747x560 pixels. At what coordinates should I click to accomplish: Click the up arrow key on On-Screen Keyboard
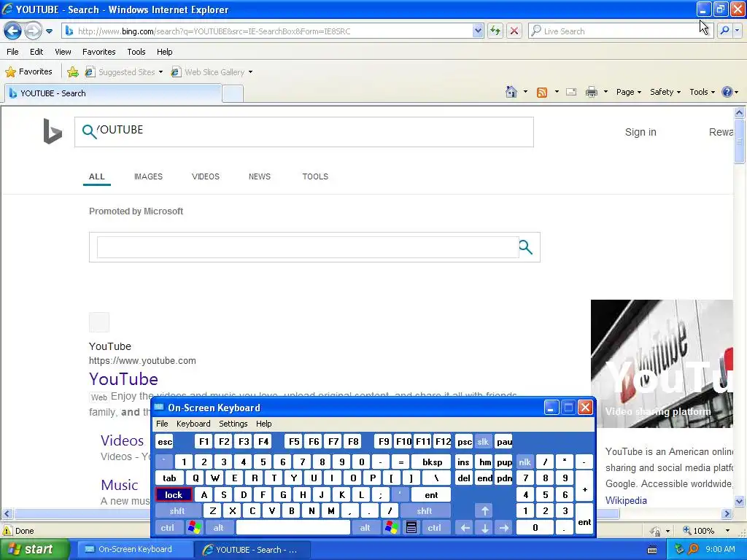[x=484, y=511]
